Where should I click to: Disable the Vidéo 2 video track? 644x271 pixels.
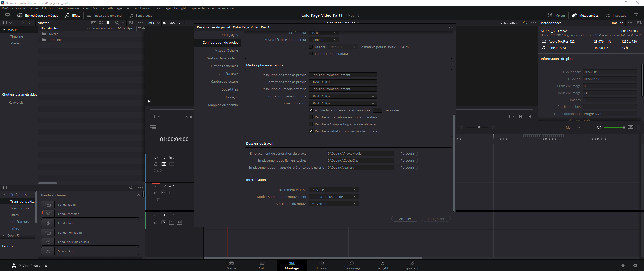tap(172, 164)
